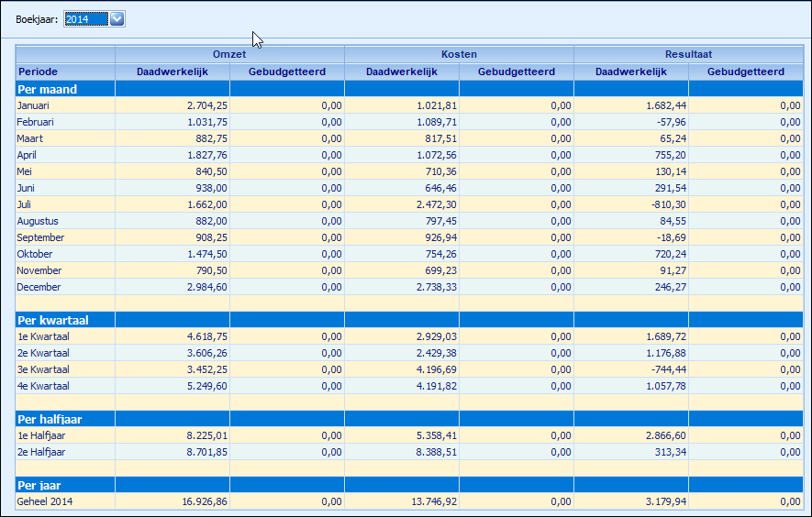Screen dimensions: 812x517
Task: Select the 2014 year field
Action: point(86,19)
